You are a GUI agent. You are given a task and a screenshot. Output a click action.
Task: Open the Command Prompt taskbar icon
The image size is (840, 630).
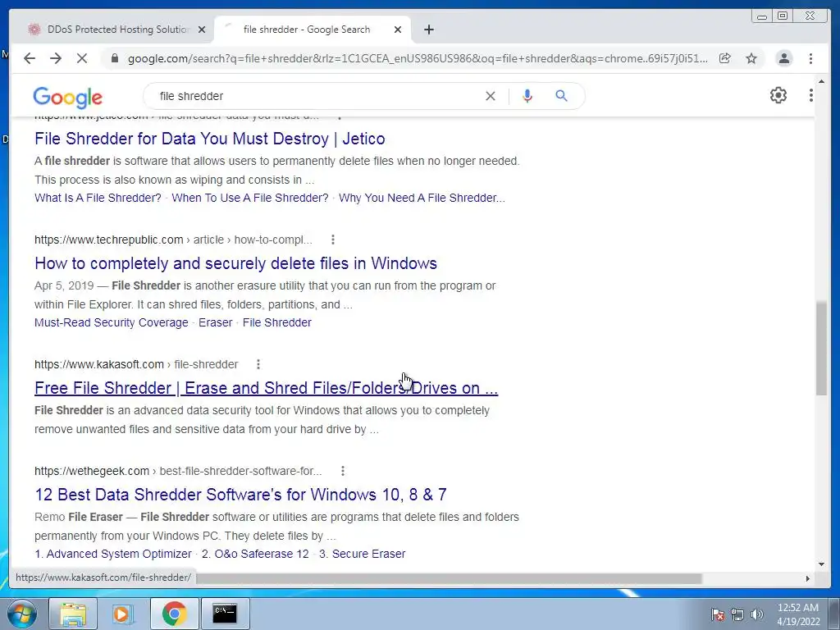pyautogui.click(x=225, y=614)
